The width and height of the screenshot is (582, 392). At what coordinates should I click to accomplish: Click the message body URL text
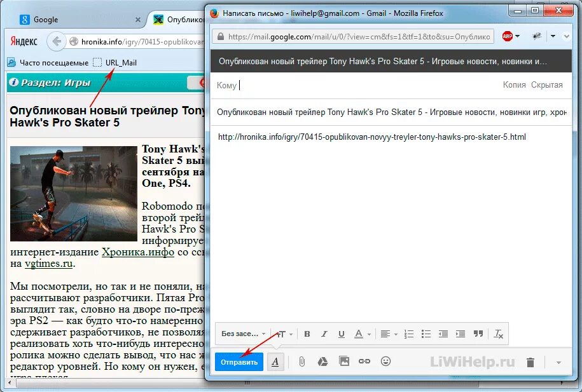pos(372,137)
